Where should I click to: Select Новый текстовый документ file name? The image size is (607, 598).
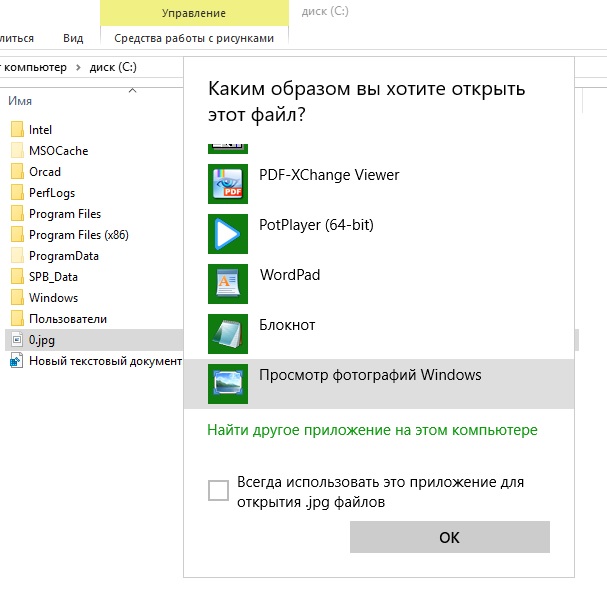tap(105, 361)
